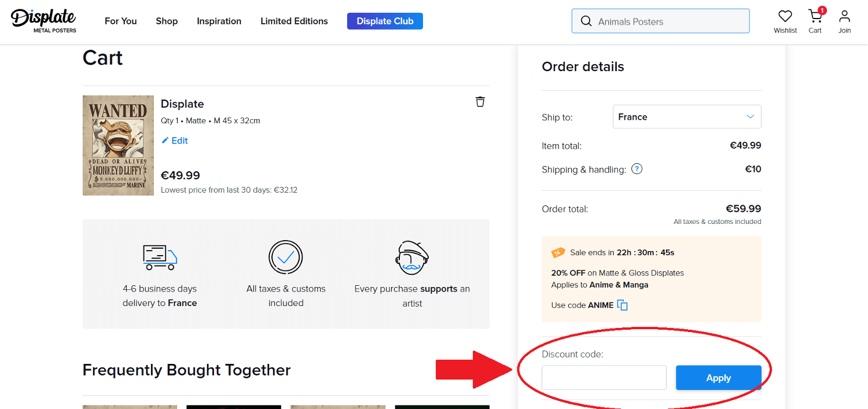The image size is (868, 409).
Task: Open the Wanted Luffy poster thumbnail
Action: coord(118,145)
